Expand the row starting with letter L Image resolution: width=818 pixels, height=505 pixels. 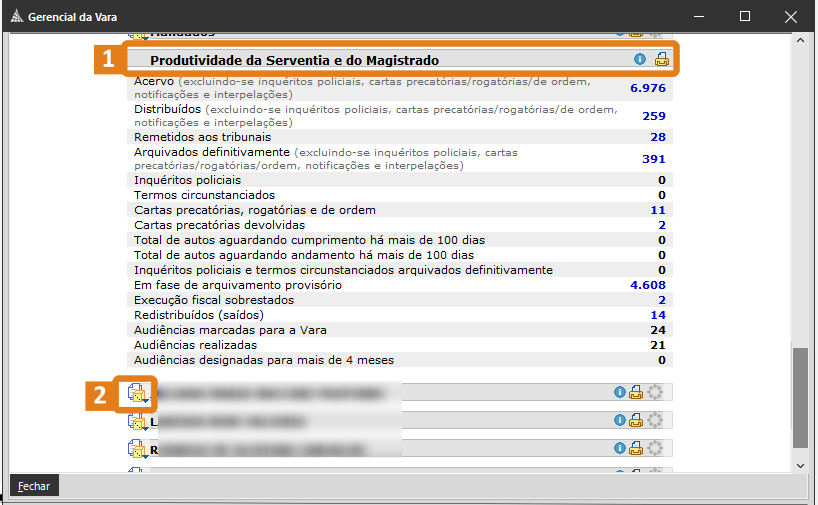pyautogui.click(x=137, y=422)
